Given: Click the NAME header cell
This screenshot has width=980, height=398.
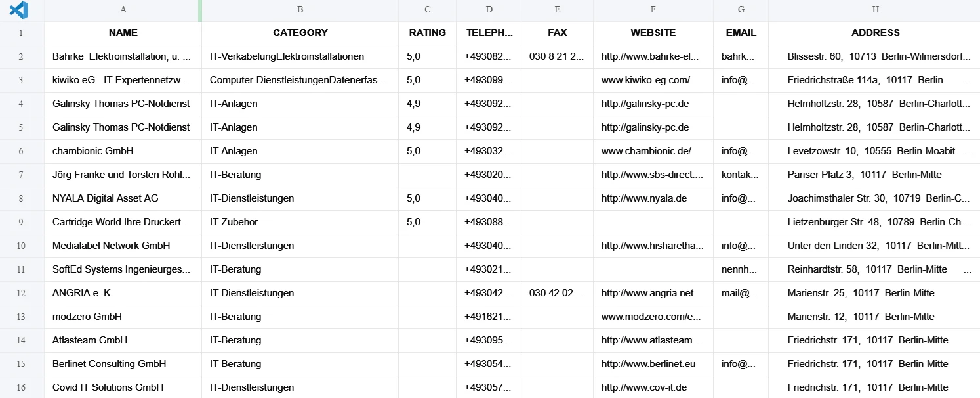Looking at the screenshot, I should tap(123, 33).
